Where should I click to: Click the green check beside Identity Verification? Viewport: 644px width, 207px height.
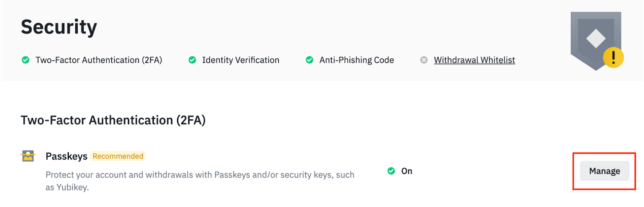coord(192,60)
